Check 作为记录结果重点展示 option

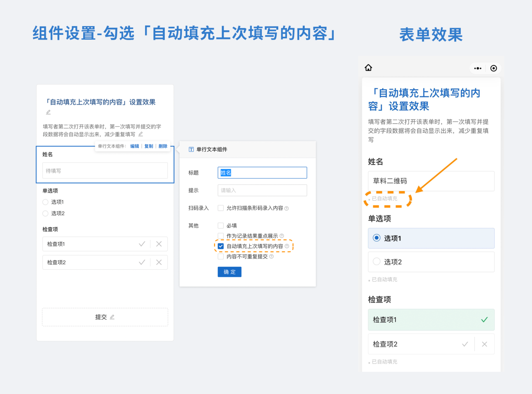(221, 236)
